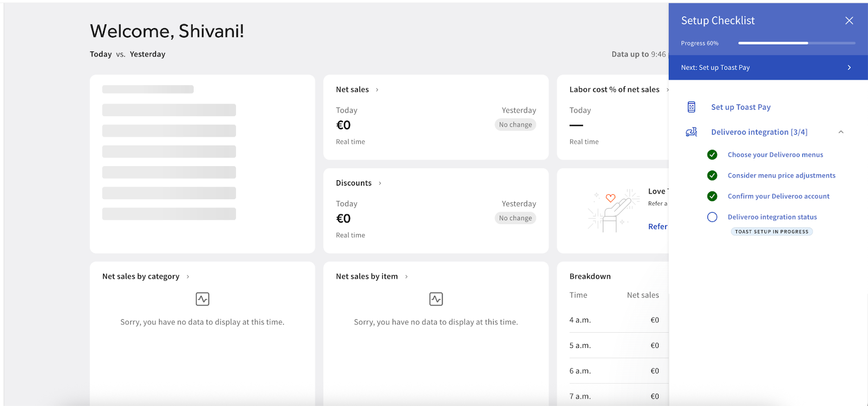
Task: Click green check beside Choose your Deliveroo menus
Action: click(712, 155)
